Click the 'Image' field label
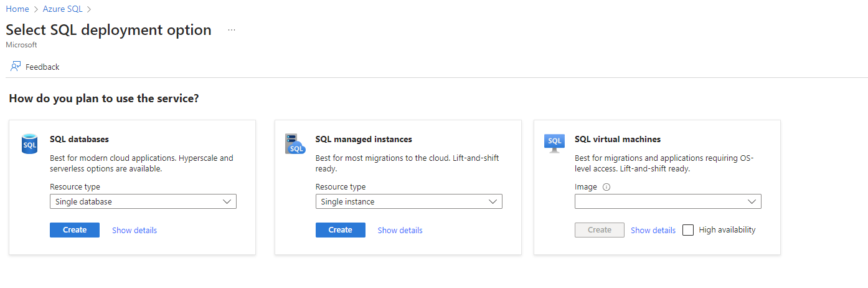 click(586, 187)
